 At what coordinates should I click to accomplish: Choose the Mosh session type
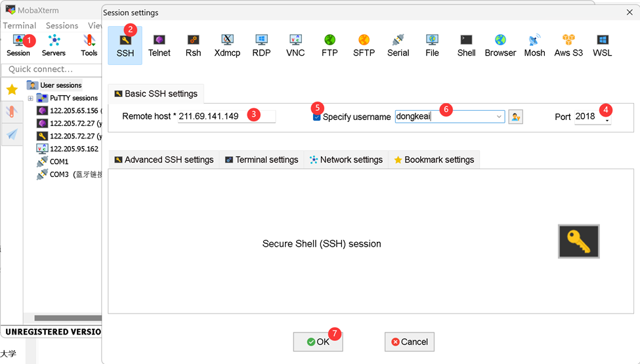(534, 45)
